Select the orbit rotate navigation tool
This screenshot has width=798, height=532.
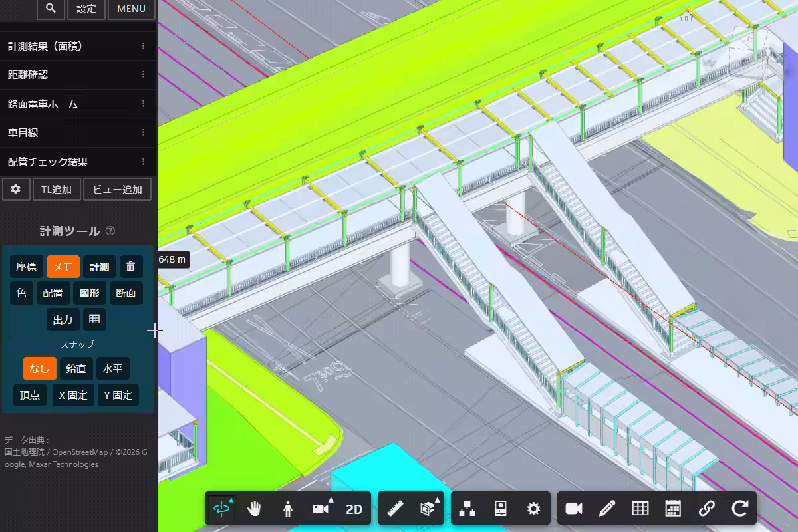(221, 509)
